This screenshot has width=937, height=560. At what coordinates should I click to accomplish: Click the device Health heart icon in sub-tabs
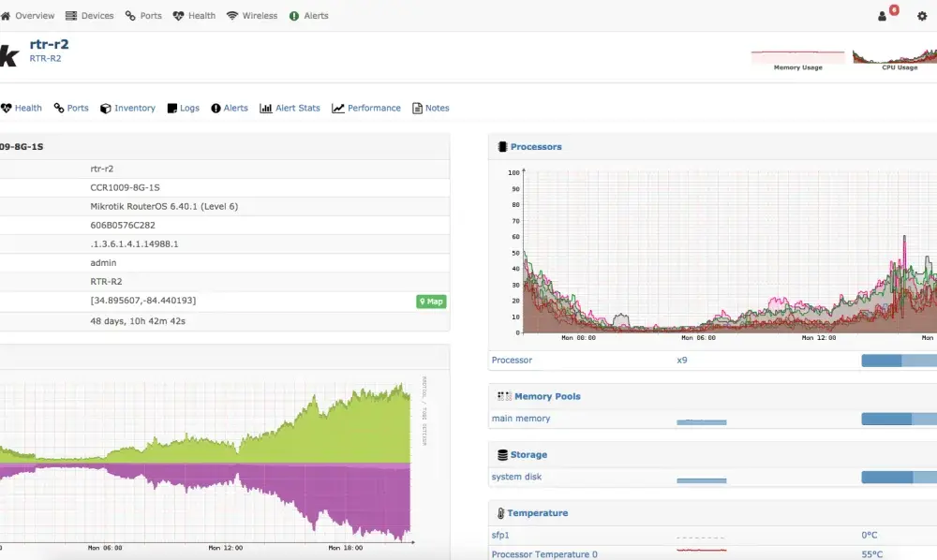click(x=6, y=108)
